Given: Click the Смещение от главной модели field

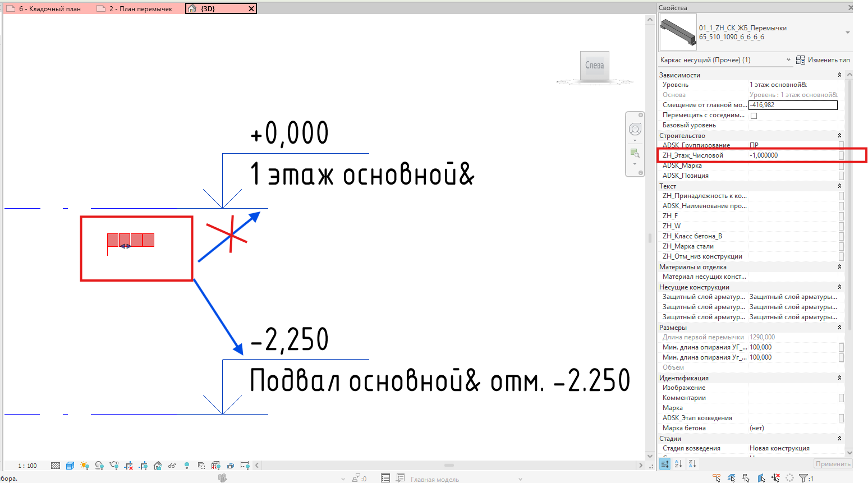Looking at the screenshot, I should [x=793, y=105].
